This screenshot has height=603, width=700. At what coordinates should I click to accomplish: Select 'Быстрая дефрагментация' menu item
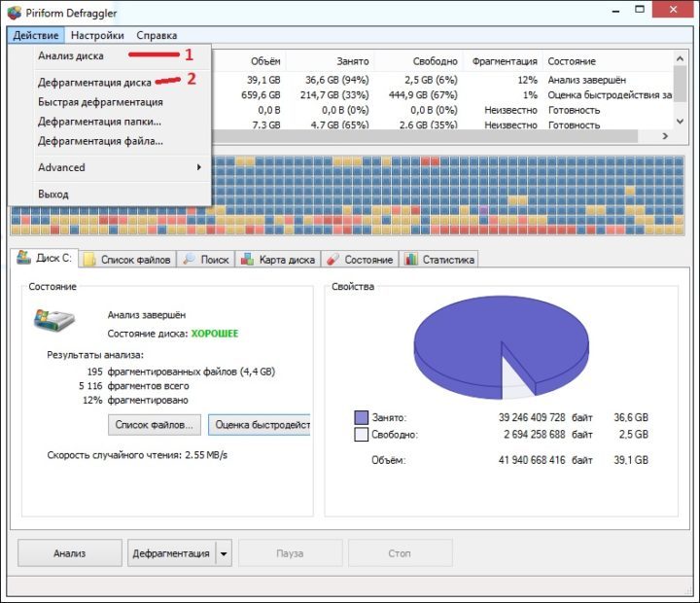(x=100, y=102)
